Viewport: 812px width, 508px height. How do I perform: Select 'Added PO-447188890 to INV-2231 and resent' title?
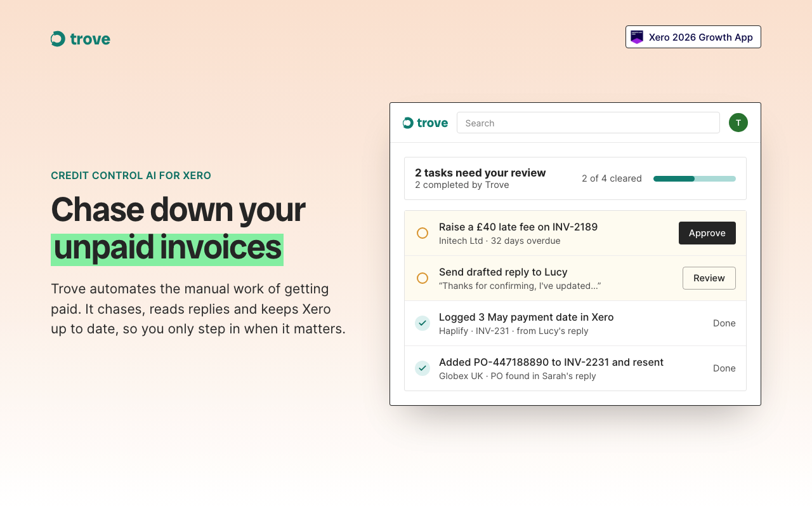click(x=551, y=362)
